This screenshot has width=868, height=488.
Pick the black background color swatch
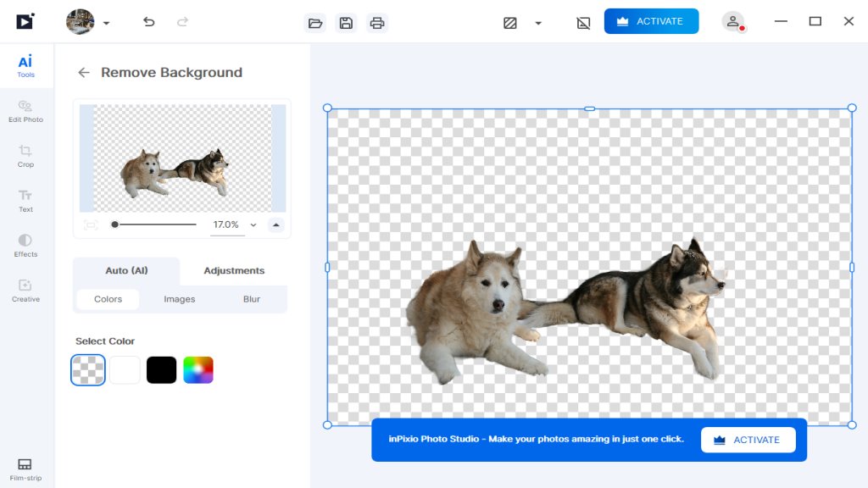[x=161, y=370]
